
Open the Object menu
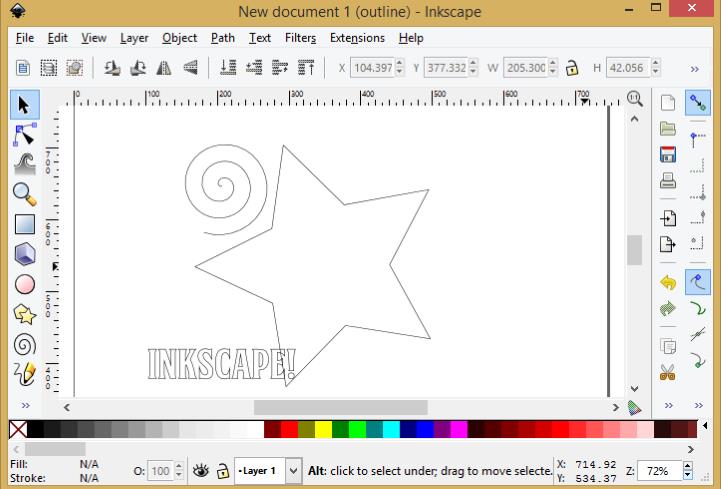click(179, 38)
